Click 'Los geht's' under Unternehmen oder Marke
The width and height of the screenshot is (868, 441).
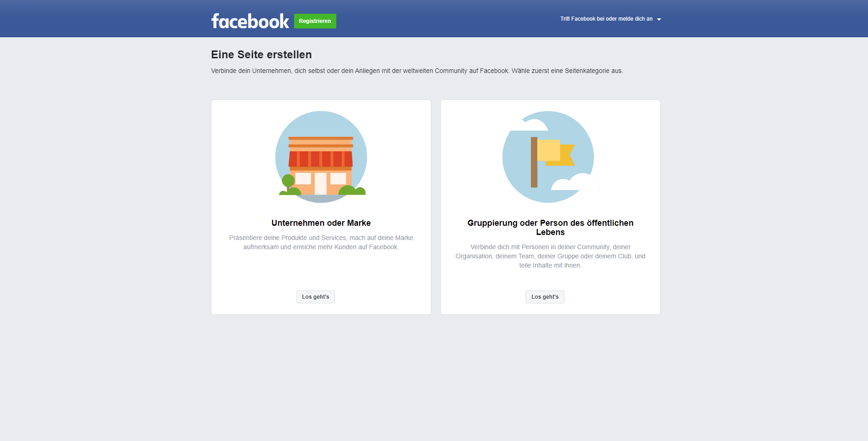coord(316,297)
